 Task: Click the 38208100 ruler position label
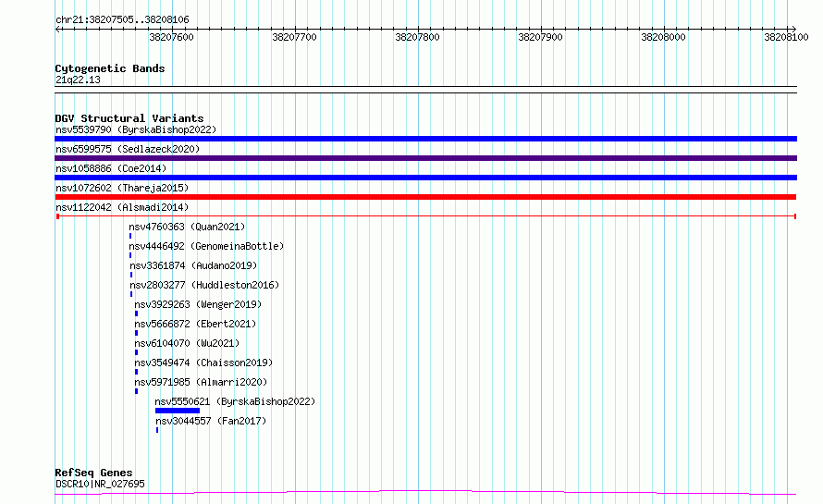[x=786, y=37]
